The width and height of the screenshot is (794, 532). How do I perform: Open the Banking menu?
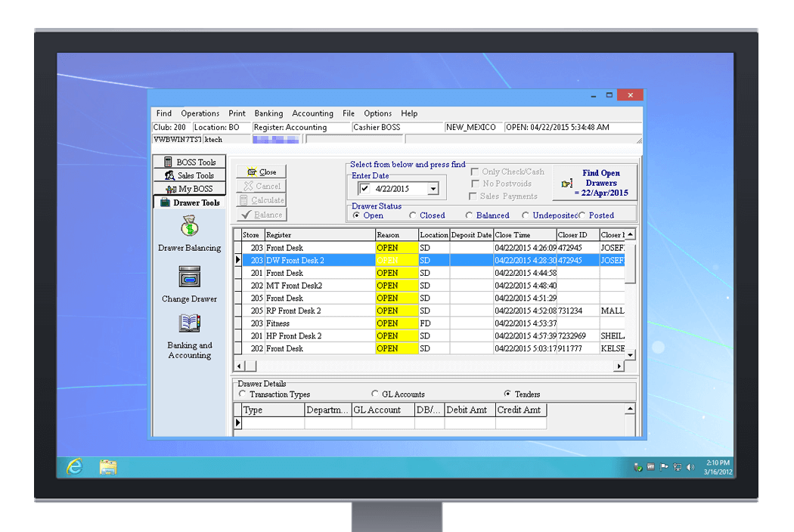click(x=268, y=113)
